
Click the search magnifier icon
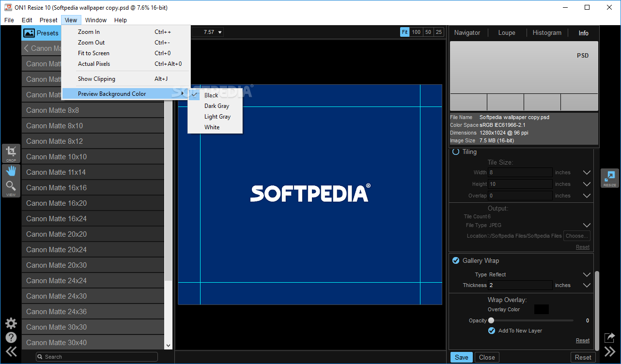pyautogui.click(x=40, y=357)
